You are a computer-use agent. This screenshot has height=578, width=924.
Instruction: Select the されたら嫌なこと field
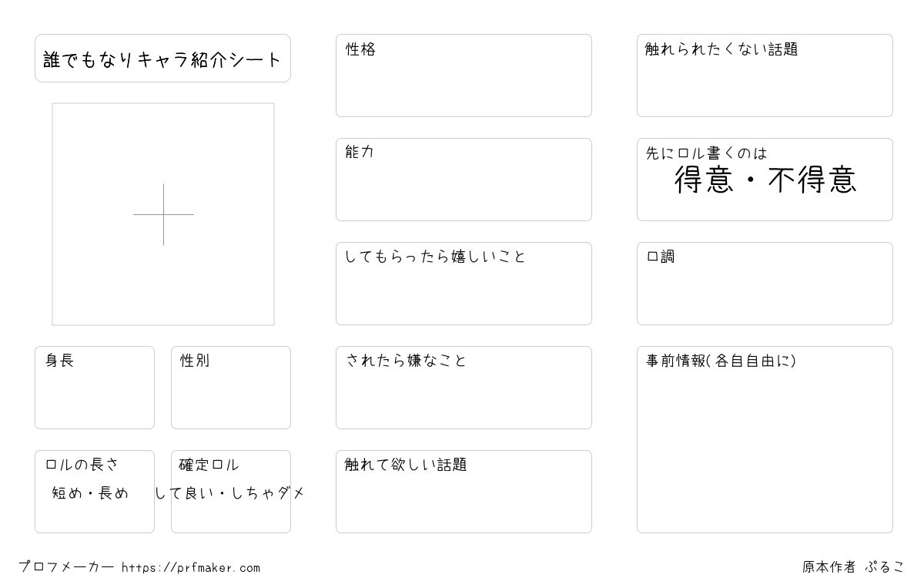(x=464, y=388)
